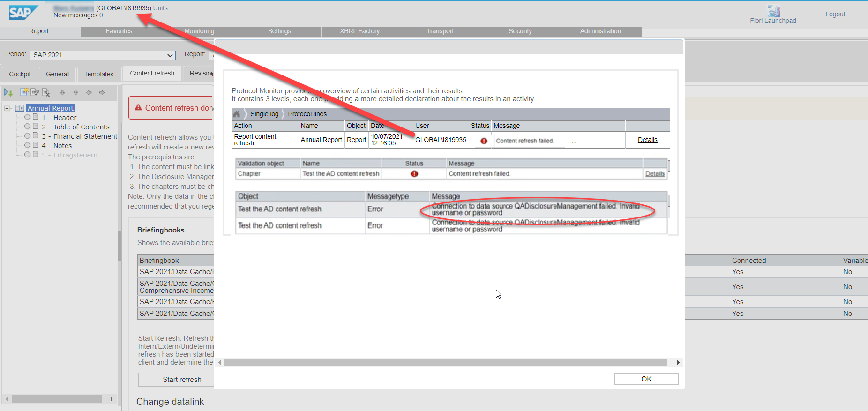
Task: Click the SAP logo
Action: (23, 13)
